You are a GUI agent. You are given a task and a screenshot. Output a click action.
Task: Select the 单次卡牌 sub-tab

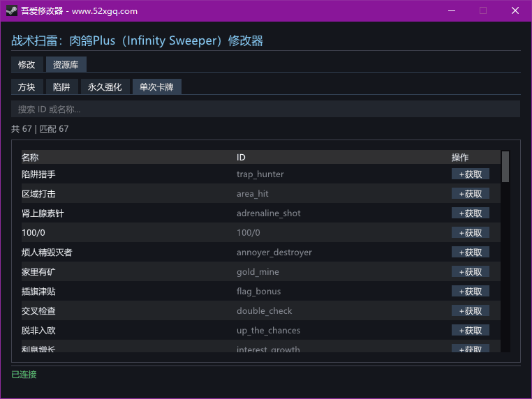[x=157, y=86]
